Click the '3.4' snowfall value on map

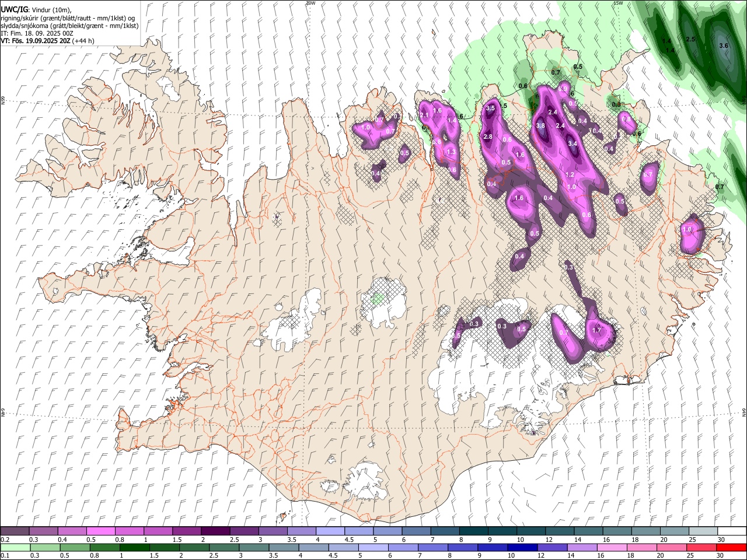click(x=573, y=143)
